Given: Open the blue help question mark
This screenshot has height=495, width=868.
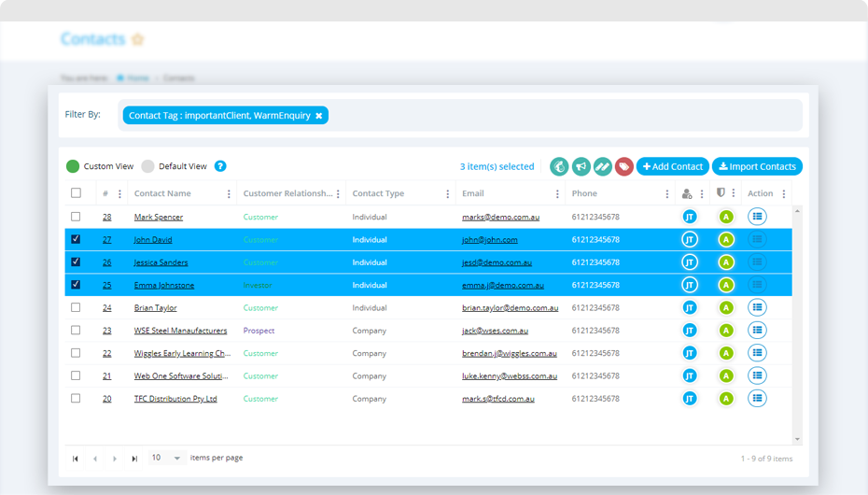Looking at the screenshot, I should coord(220,166).
